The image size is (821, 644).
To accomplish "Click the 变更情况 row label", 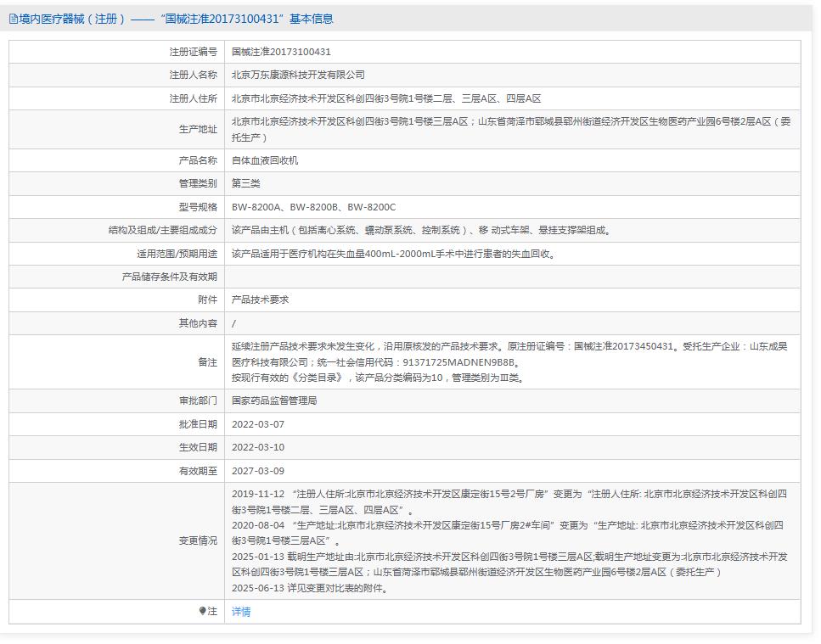I will point(198,540).
